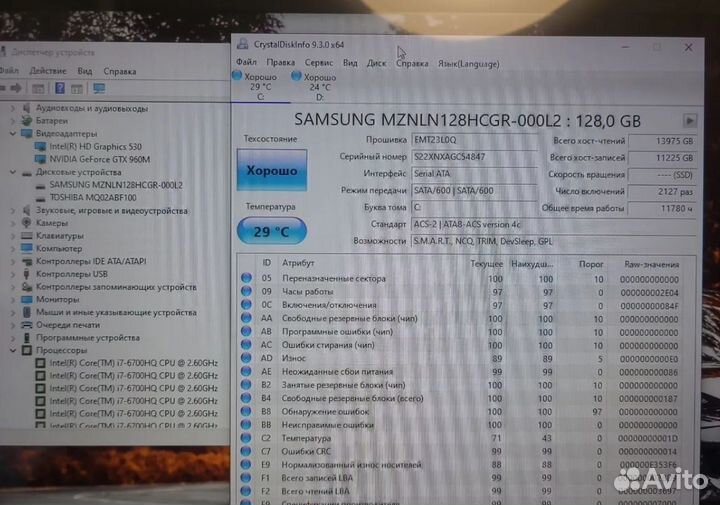Select Intel(R) HD Graphics 530 device
Viewport: 720px width, 505px height.
tap(96, 146)
